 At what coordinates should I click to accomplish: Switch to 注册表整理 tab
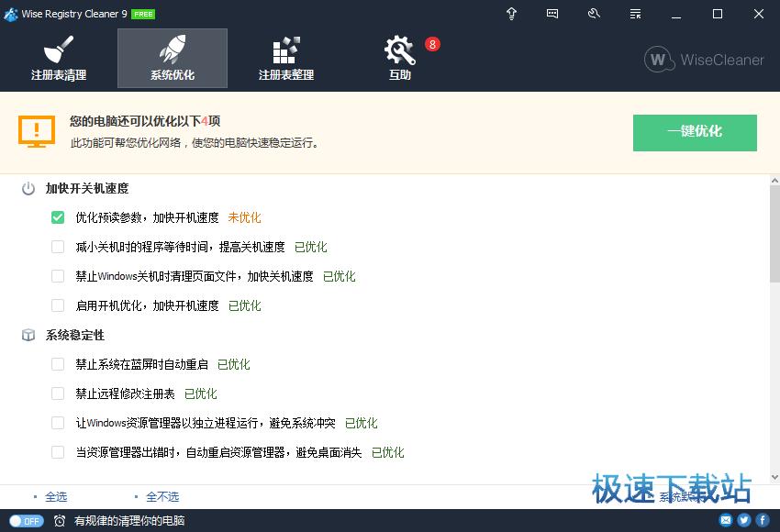286,59
